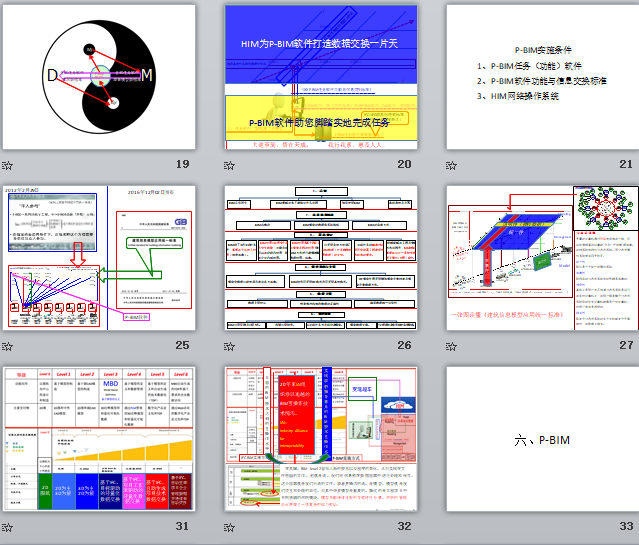This screenshot has width=639, height=545.
Task: Select the flowchart diagram slide 26
Action: tap(320, 258)
